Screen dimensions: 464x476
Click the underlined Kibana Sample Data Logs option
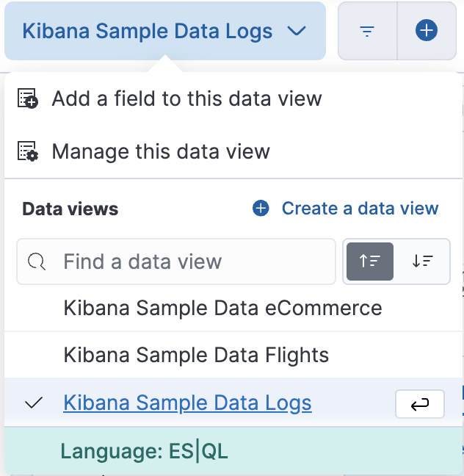click(x=187, y=403)
